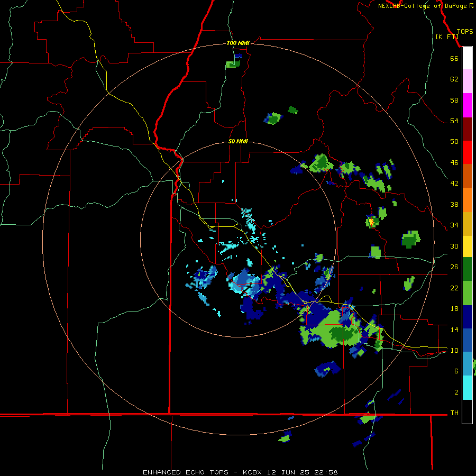Click the legend value '62'
This screenshot has width=476, height=476.
tap(454, 79)
